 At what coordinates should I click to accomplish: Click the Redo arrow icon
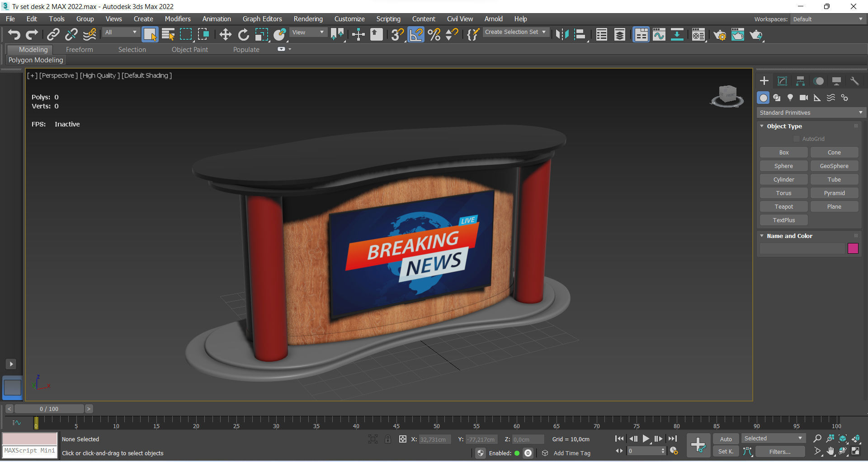pyautogui.click(x=32, y=35)
